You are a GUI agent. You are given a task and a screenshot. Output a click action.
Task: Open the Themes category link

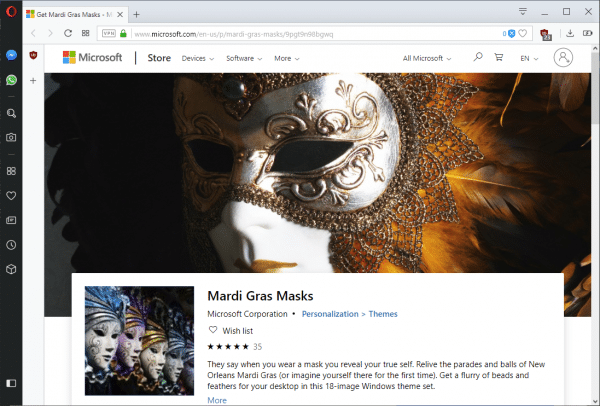pyautogui.click(x=383, y=314)
